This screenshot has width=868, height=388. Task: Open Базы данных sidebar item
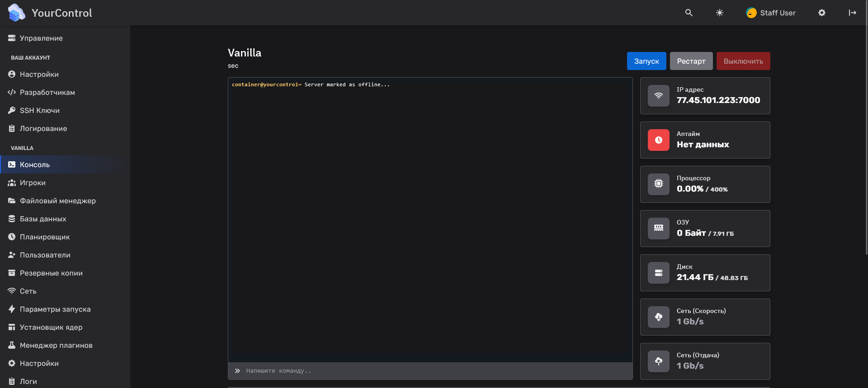[x=43, y=219]
